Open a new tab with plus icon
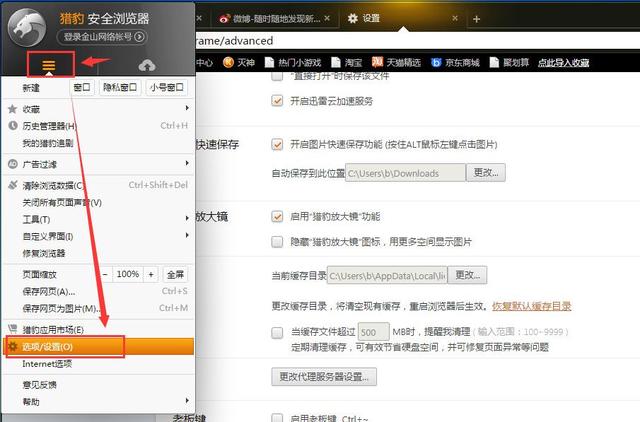Viewport: 640px width, 422px height. click(476, 19)
